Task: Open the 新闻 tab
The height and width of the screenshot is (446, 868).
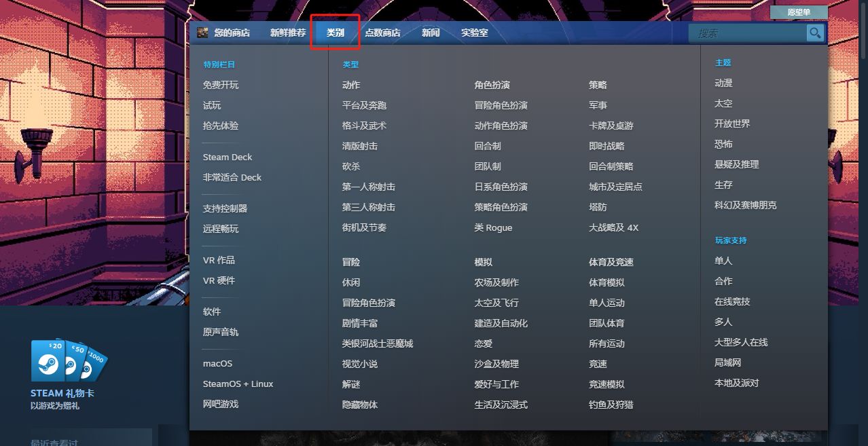Action: (x=431, y=33)
